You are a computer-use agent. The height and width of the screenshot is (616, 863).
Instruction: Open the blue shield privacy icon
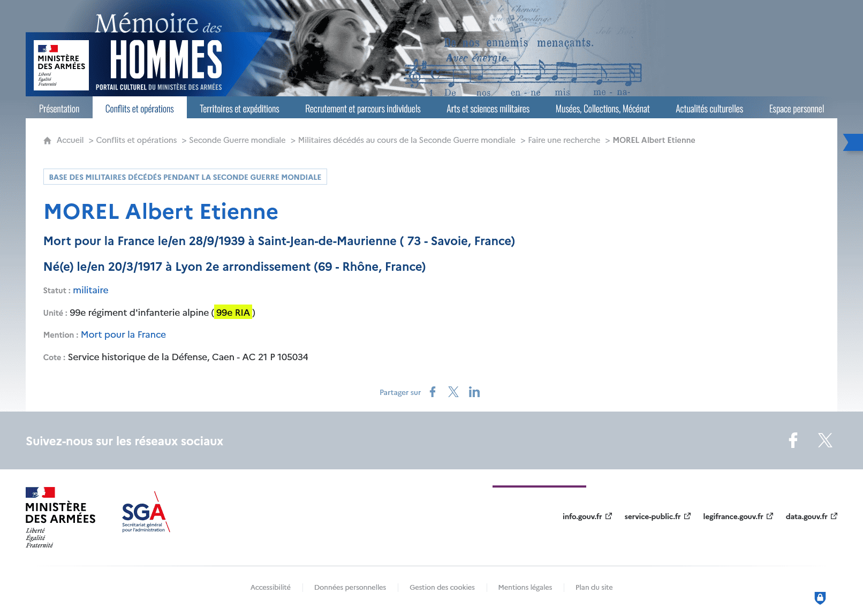pos(820,598)
